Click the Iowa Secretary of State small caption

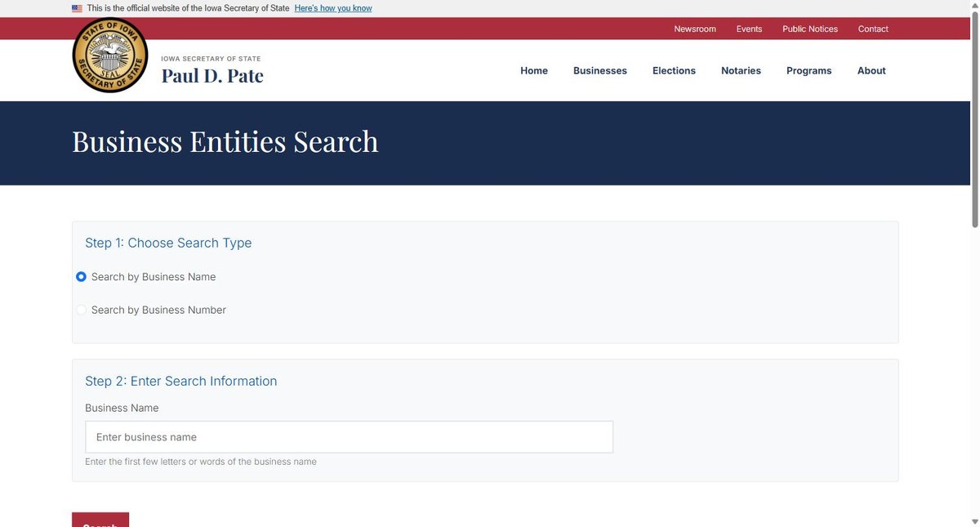211,59
